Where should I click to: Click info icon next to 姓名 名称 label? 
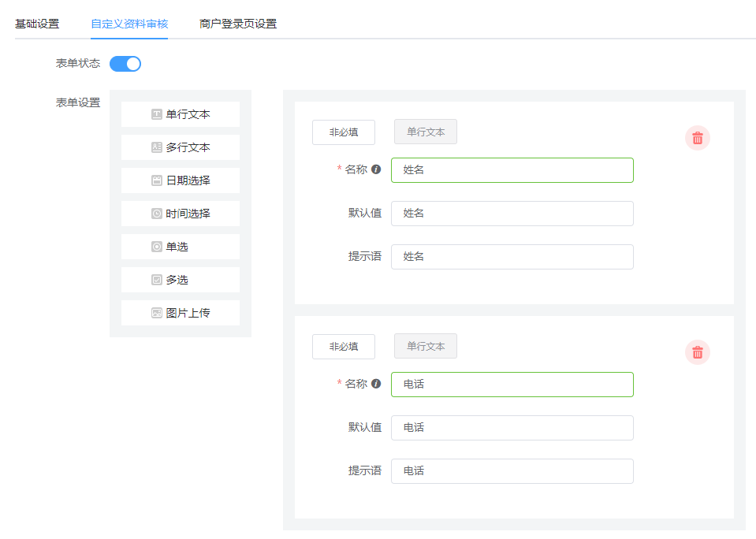coord(376,169)
